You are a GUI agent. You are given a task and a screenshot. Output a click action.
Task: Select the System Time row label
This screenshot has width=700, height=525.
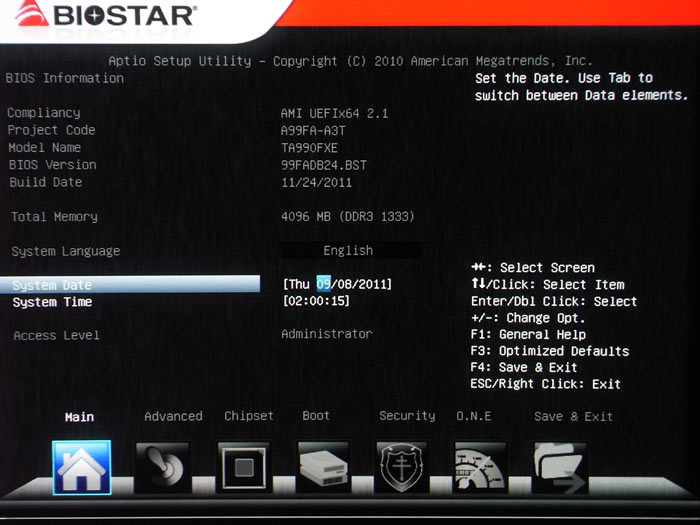click(52, 302)
